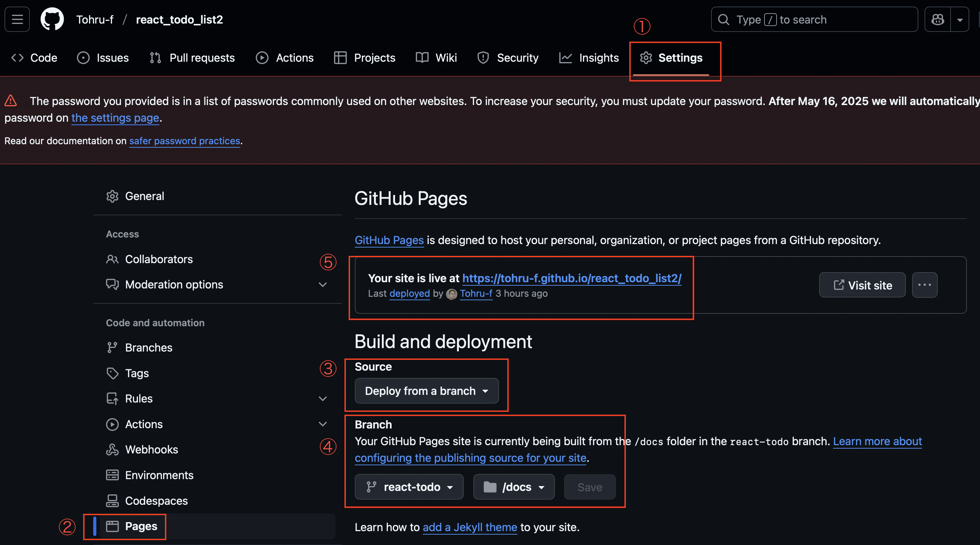
Task: Open the safer password practices link
Action: (x=184, y=141)
